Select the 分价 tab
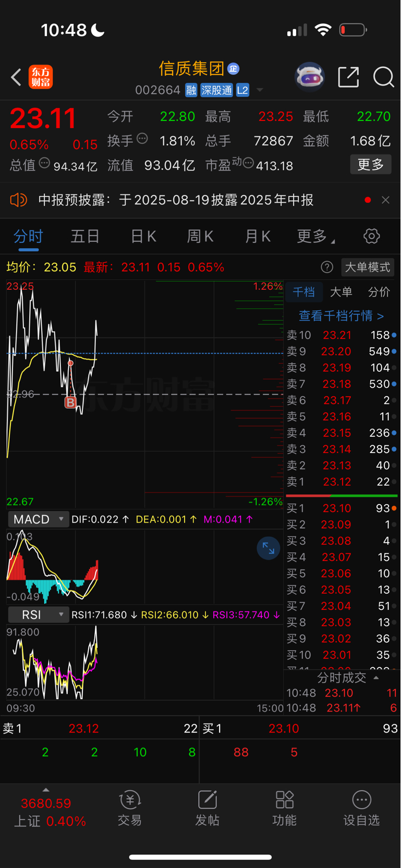Viewport: 401px width, 868px height. click(379, 292)
